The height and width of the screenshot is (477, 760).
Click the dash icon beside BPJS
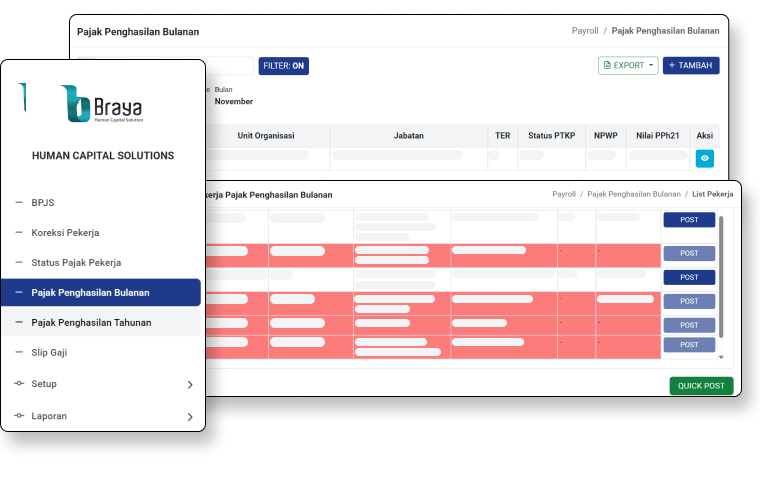pyautogui.click(x=19, y=202)
